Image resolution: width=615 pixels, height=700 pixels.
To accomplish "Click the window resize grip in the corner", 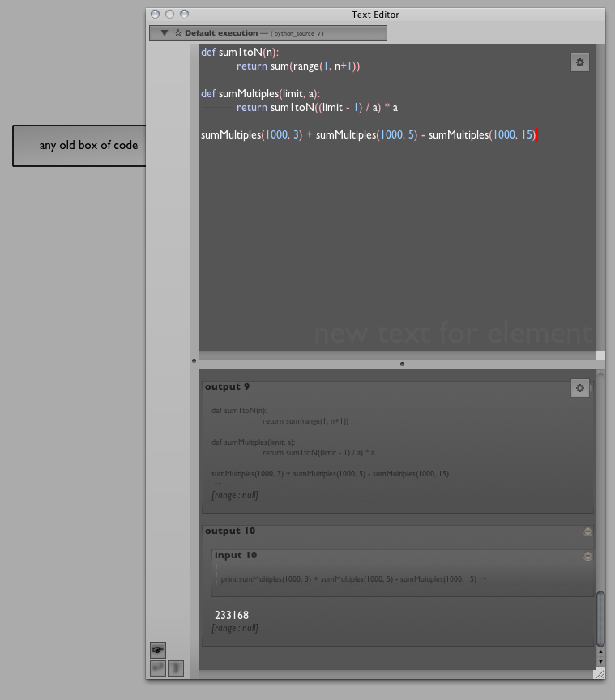I will click(x=600, y=673).
